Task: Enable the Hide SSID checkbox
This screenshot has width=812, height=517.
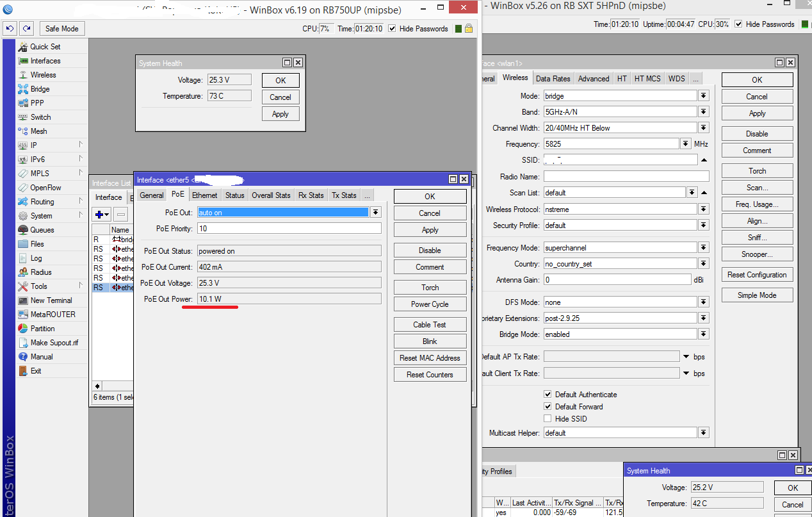Action: click(x=548, y=419)
